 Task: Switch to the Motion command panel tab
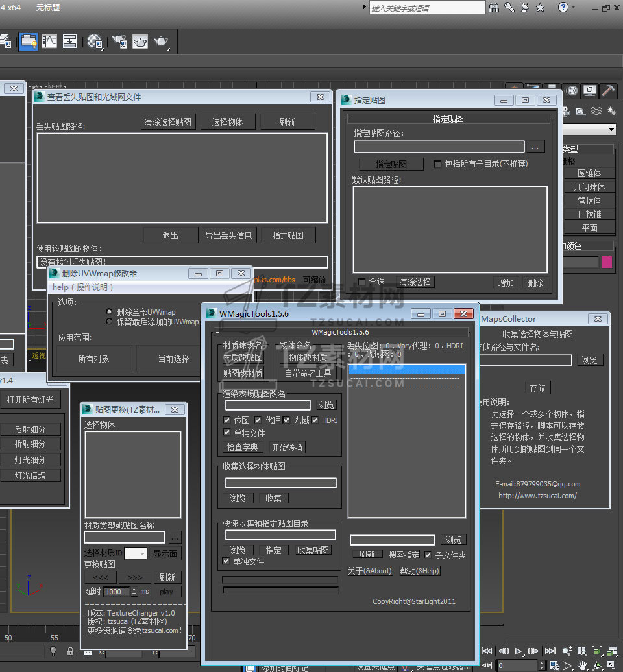point(572,90)
